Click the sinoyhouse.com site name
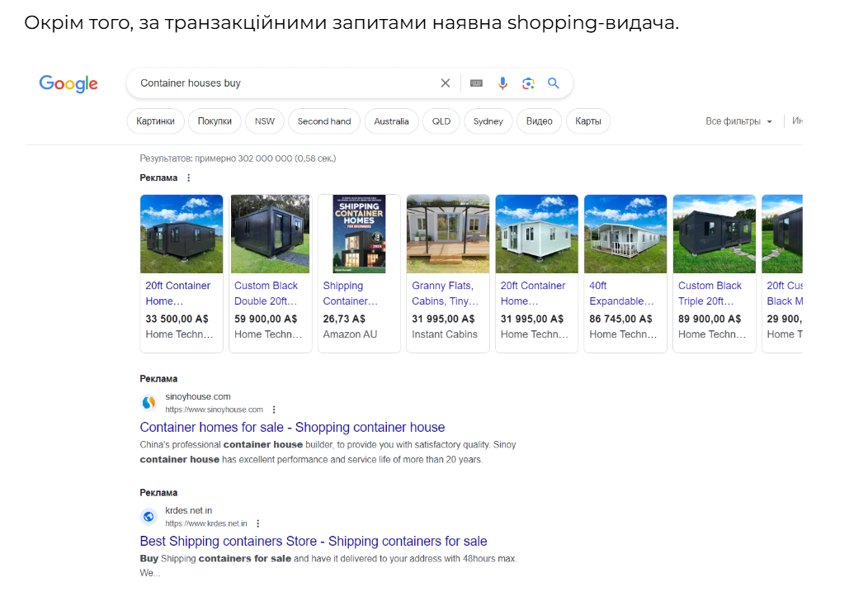 pyautogui.click(x=198, y=396)
